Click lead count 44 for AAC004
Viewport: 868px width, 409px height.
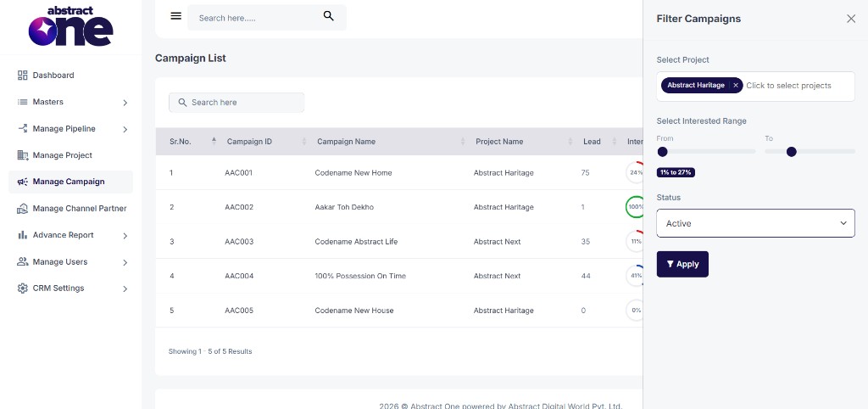coord(586,276)
